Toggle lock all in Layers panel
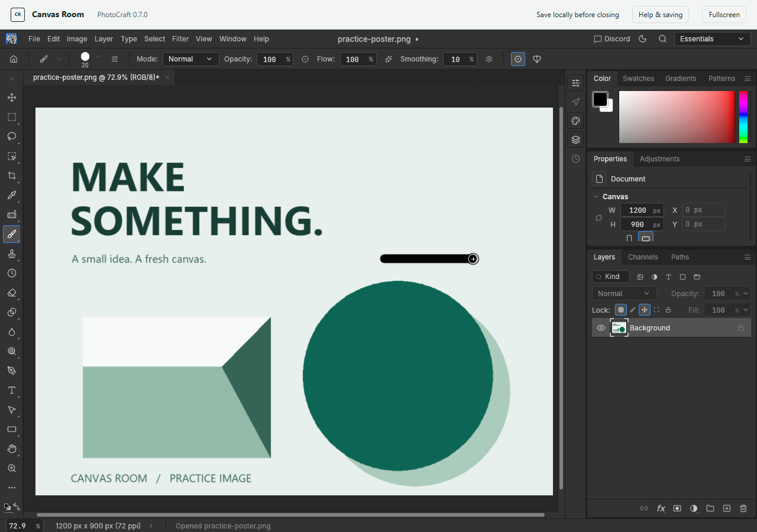 668,310
